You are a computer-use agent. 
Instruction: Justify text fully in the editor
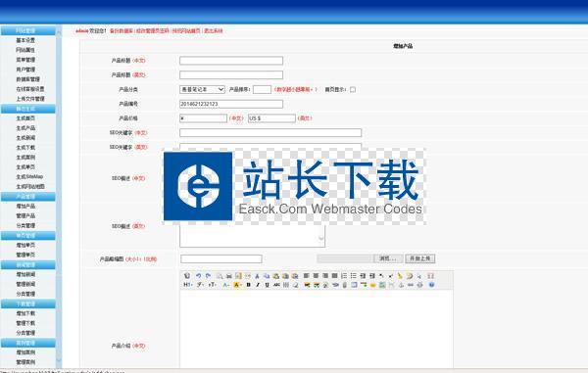(x=334, y=276)
